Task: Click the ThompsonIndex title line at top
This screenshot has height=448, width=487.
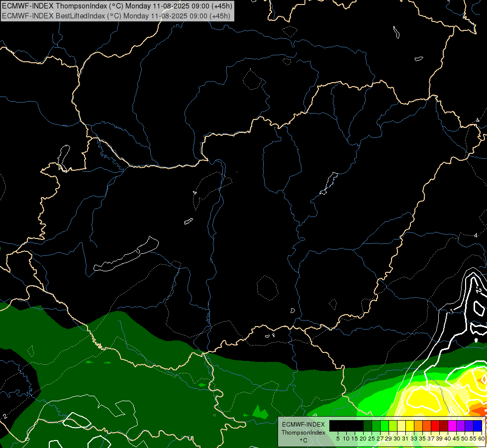Action: coord(117,6)
